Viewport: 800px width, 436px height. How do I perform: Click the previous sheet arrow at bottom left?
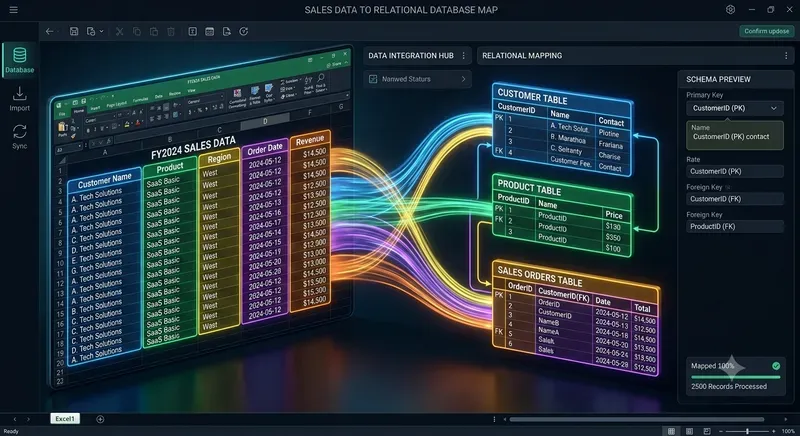coord(14,419)
